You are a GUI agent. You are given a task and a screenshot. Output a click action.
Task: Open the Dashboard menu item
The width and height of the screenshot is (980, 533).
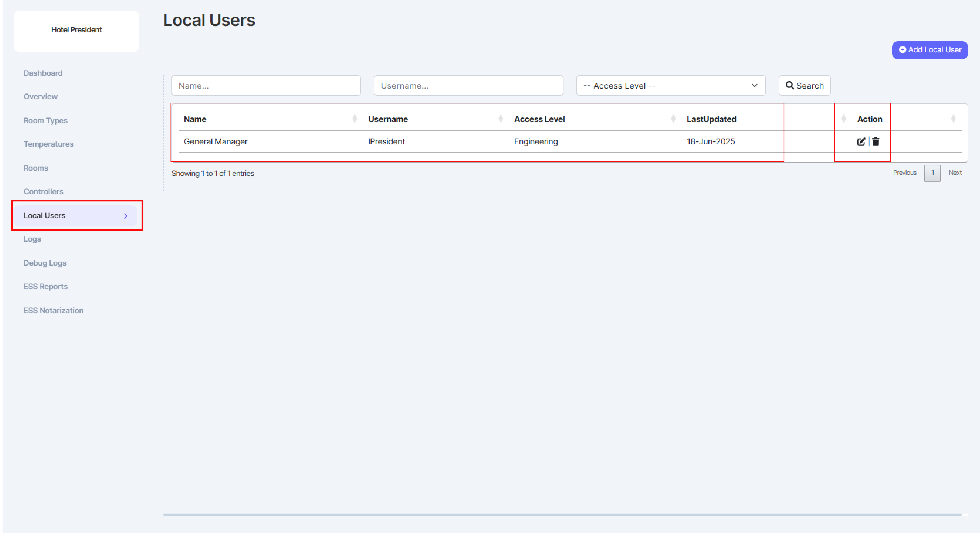(x=43, y=73)
